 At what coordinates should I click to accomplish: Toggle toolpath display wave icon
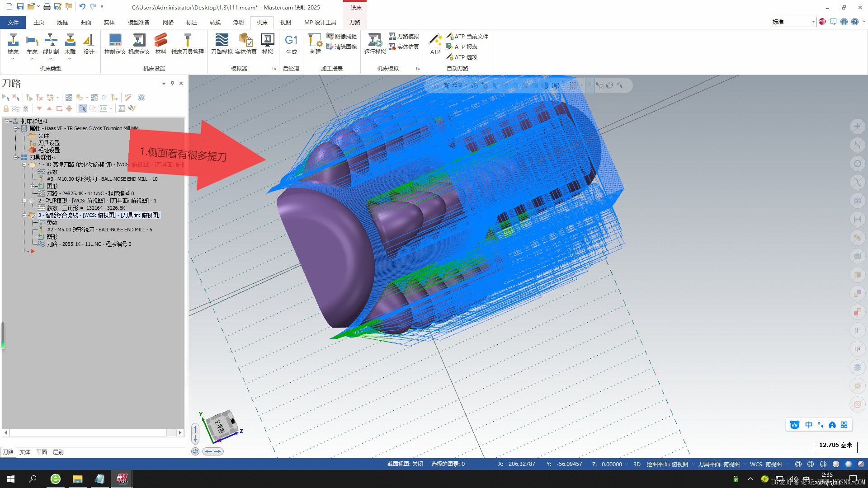(16, 108)
